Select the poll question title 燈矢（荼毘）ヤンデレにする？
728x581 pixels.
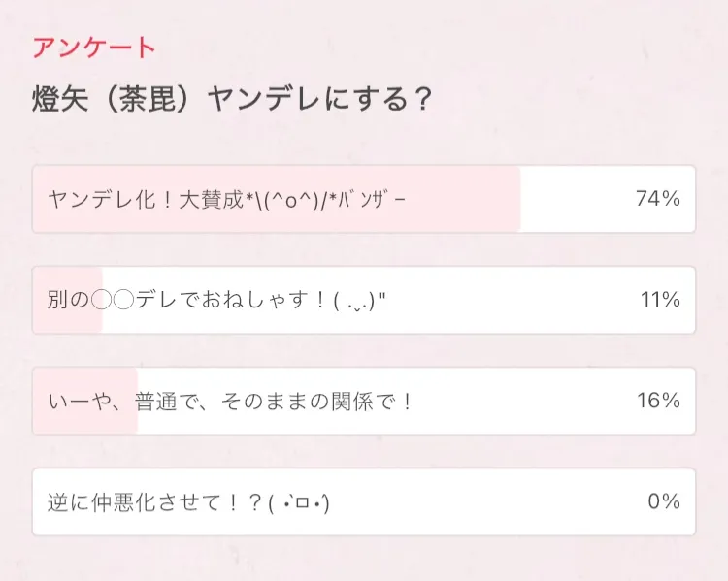(231, 101)
